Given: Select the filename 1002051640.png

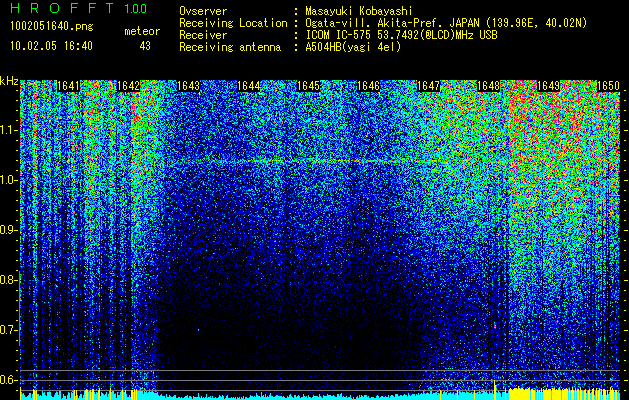Looking at the screenshot, I should tap(52, 27).
